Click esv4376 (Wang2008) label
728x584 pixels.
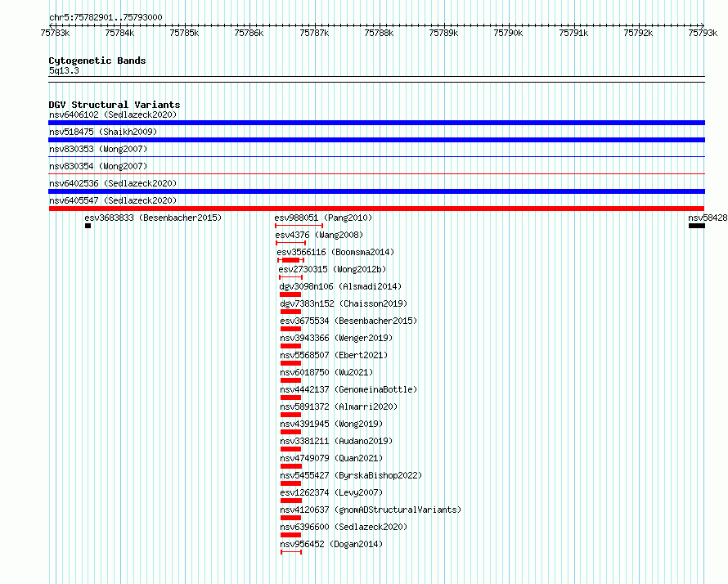(320, 235)
